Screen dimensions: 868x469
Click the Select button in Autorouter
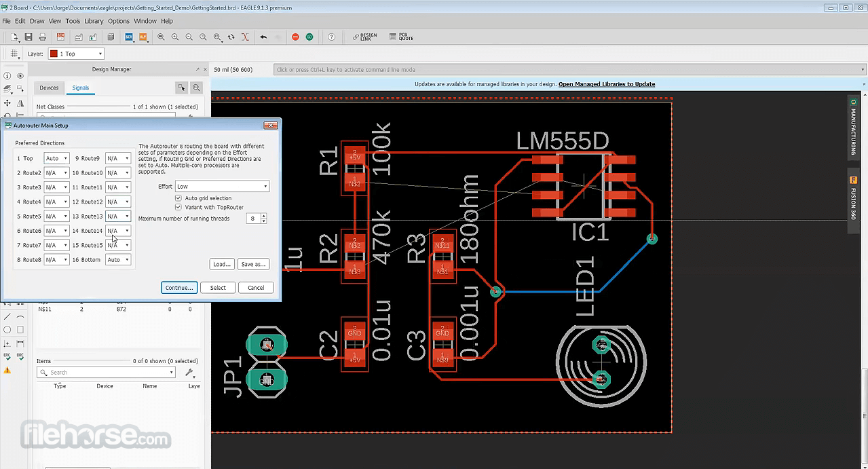[x=218, y=288]
